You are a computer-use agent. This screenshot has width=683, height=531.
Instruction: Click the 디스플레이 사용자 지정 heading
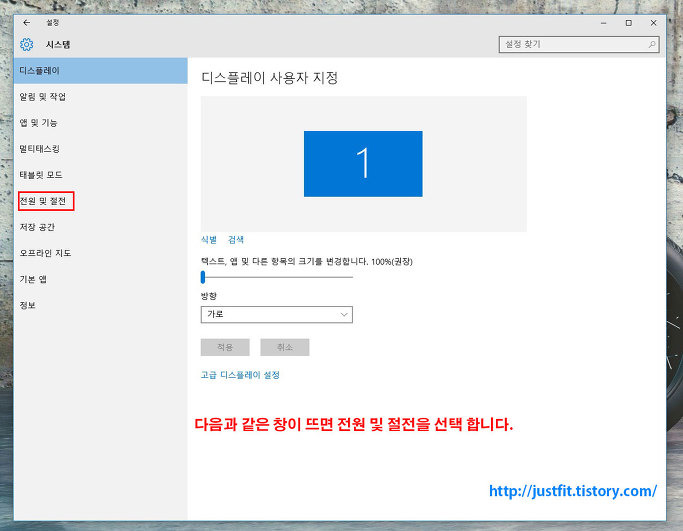click(x=270, y=78)
